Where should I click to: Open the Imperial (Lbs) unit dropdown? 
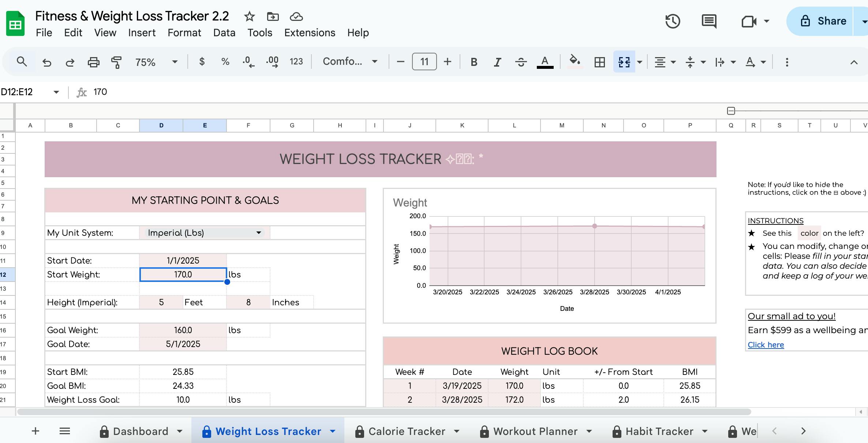258,233
